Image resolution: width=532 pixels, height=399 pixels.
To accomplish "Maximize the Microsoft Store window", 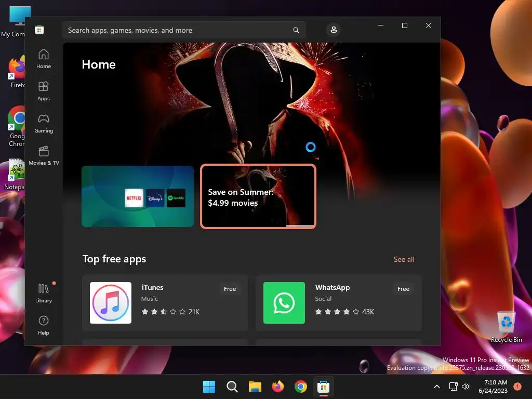I will pos(404,25).
